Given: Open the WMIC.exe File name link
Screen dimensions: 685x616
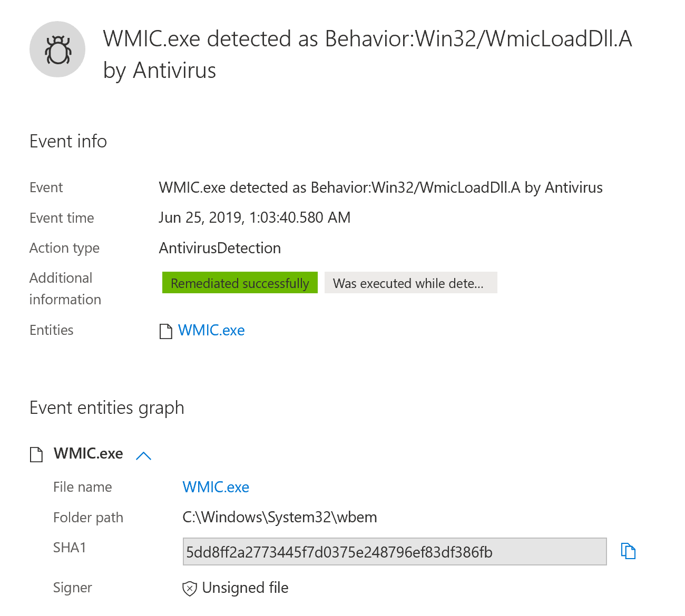Looking at the screenshot, I should click(216, 488).
